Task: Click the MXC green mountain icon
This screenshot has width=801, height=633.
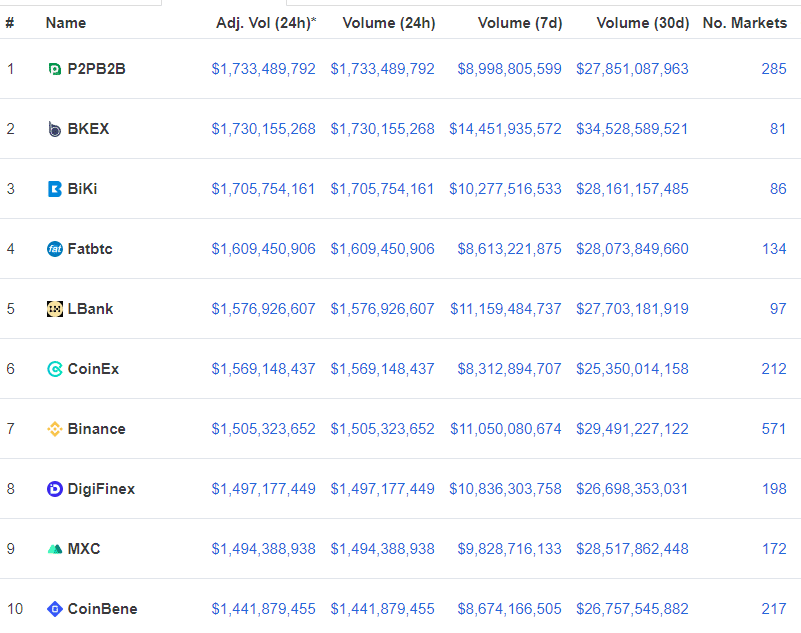Action: click(x=55, y=549)
